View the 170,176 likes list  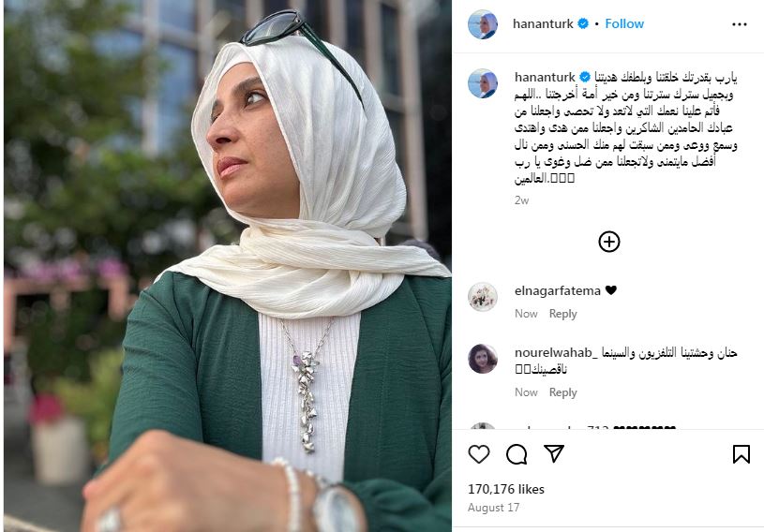pyautogui.click(x=506, y=489)
